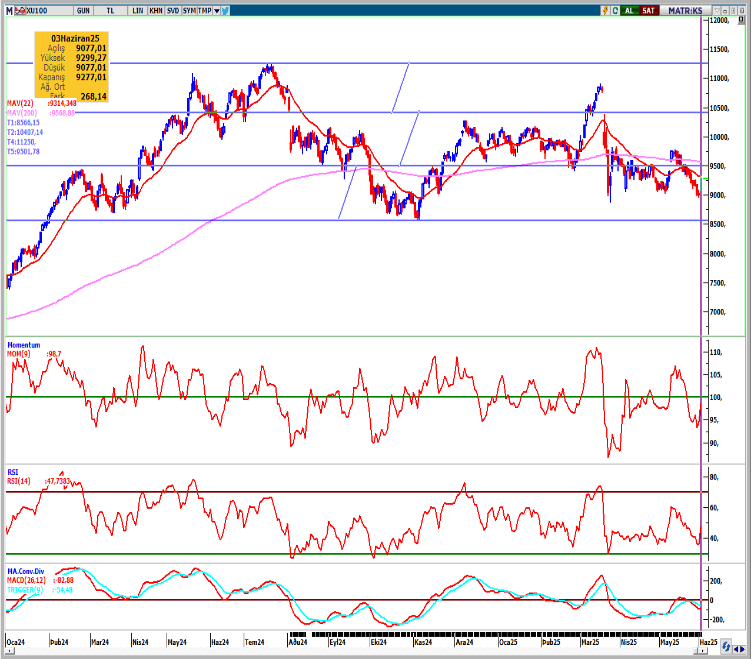752x659 pixels.
Task: Click the 12000 price axis label
Action: tap(719, 20)
